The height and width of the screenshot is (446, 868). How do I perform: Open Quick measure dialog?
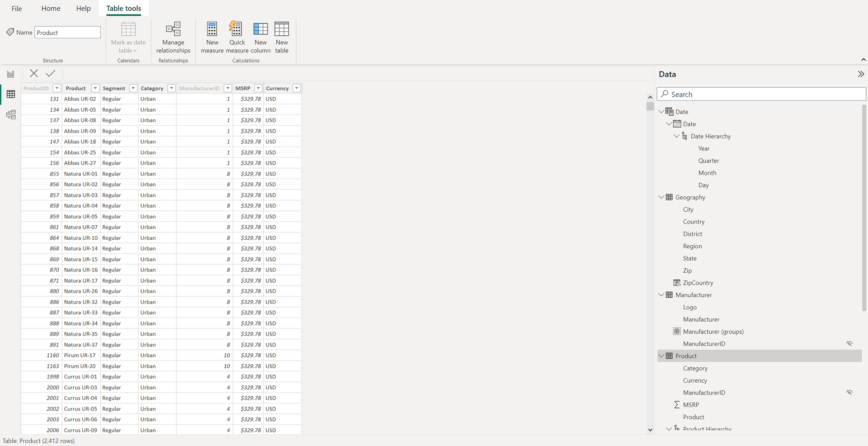[x=237, y=38]
